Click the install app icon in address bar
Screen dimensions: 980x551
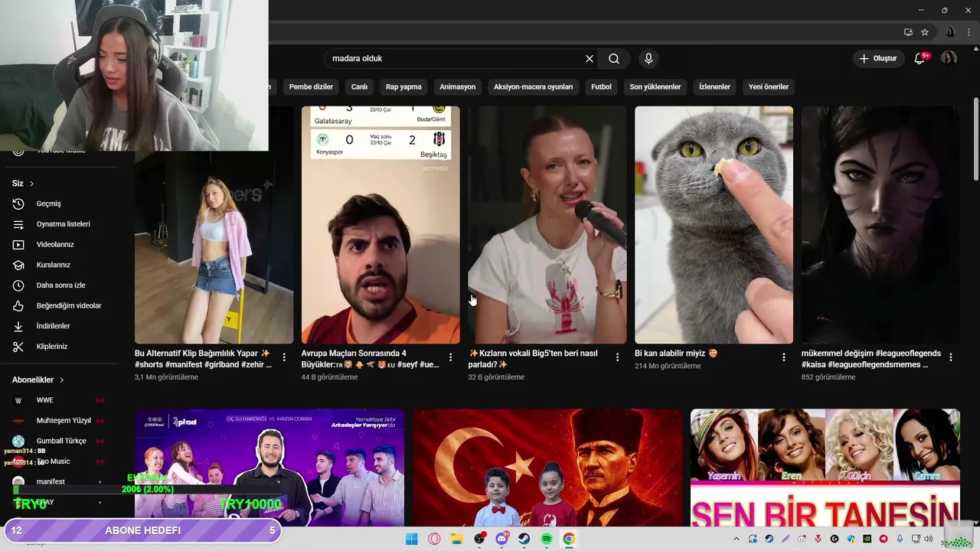(908, 32)
